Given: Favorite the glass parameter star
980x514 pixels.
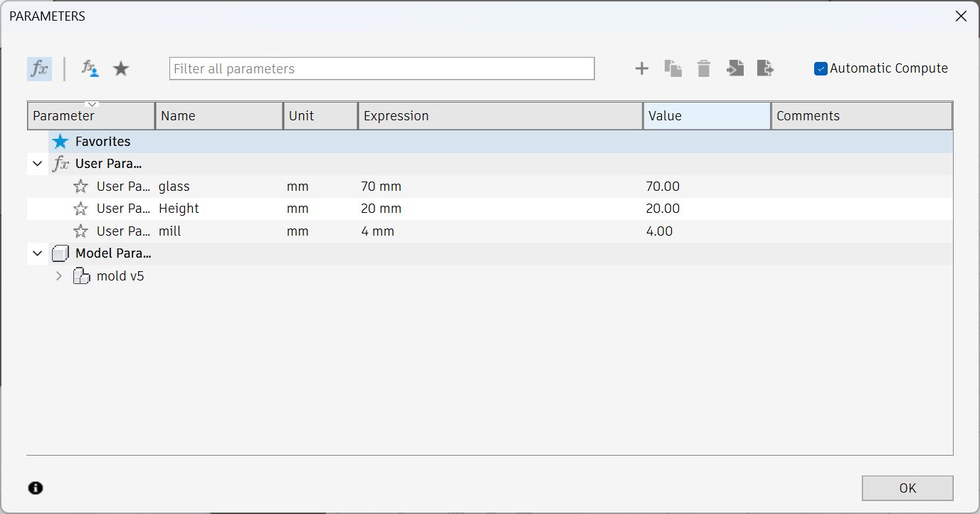Looking at the screenshot, I should point(81,187).
